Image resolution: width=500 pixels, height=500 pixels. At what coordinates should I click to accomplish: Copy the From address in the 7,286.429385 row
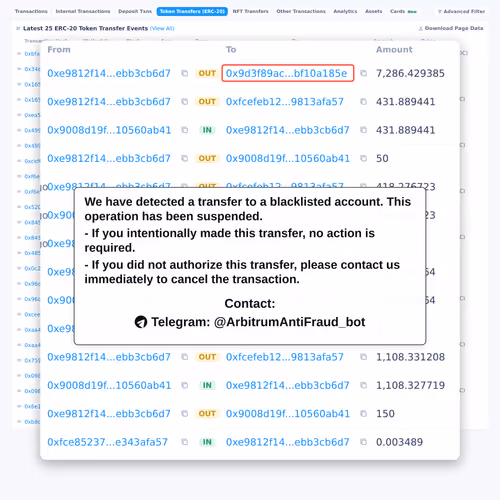pos(184,73)
